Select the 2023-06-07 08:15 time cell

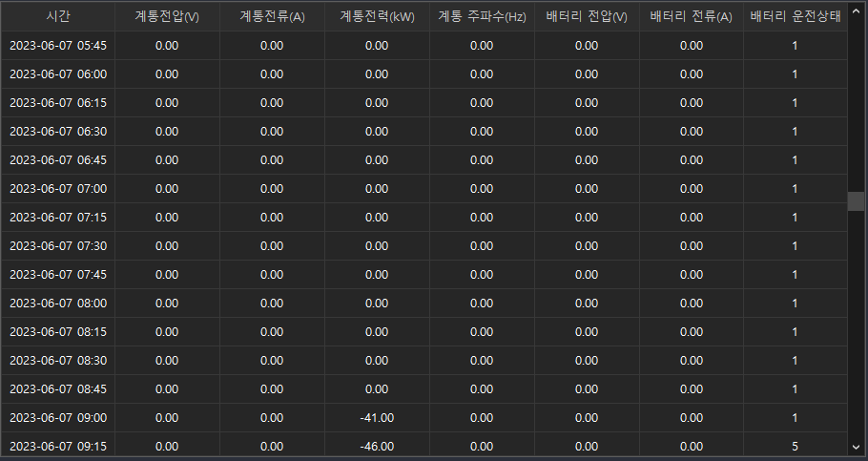[x=58, y=332]
